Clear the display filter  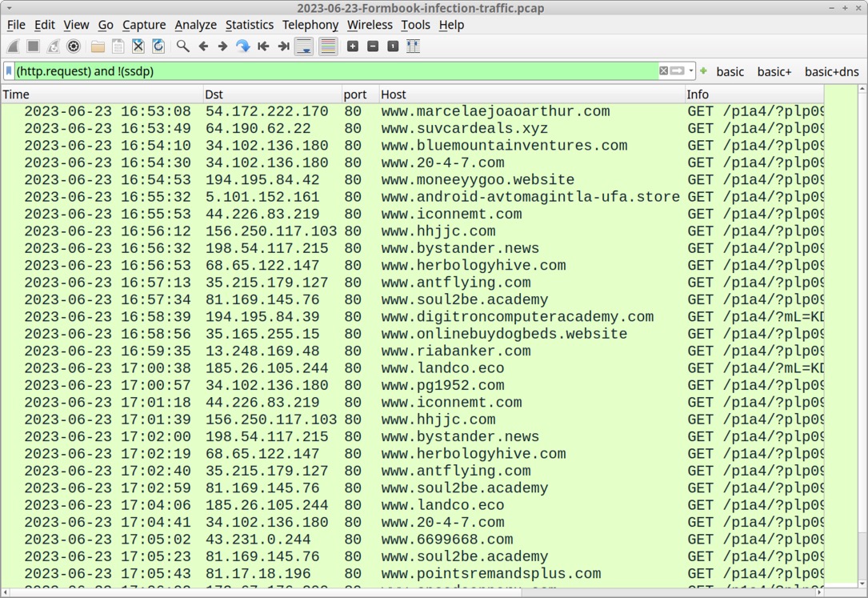664,71
